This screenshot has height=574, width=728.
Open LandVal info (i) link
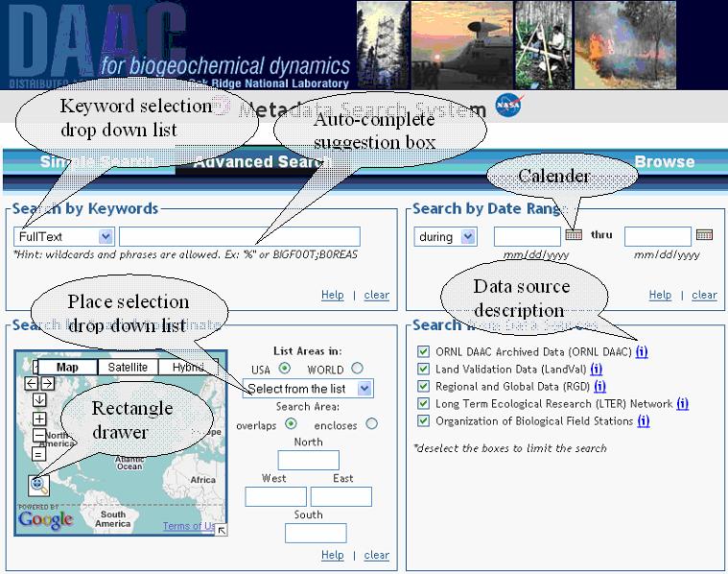(597, 370)
